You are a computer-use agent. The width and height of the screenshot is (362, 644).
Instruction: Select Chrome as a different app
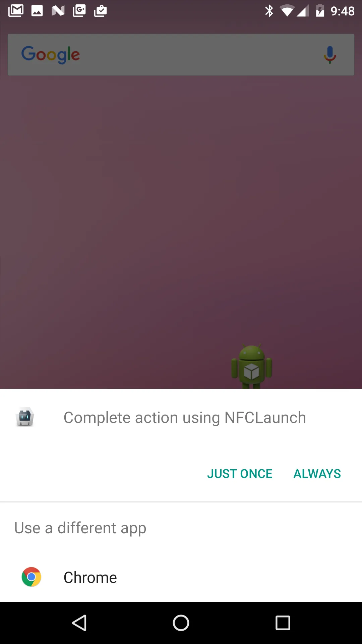click(x=181, y=577)
